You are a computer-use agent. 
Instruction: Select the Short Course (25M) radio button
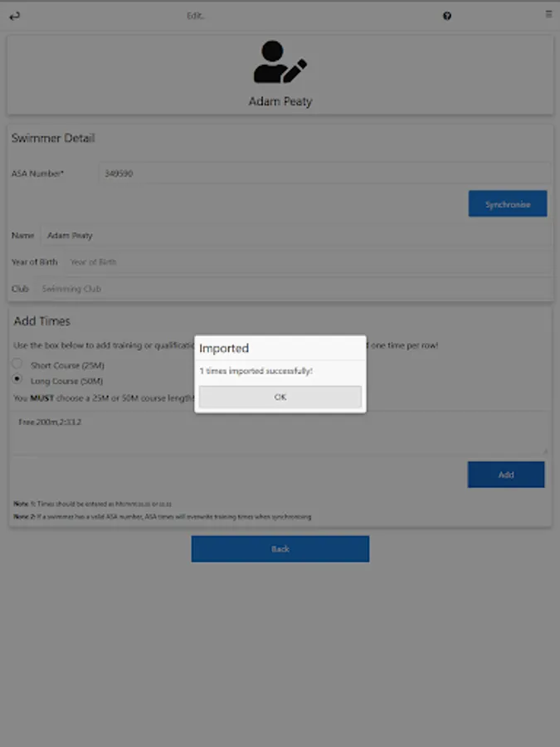tap(17, 364)
